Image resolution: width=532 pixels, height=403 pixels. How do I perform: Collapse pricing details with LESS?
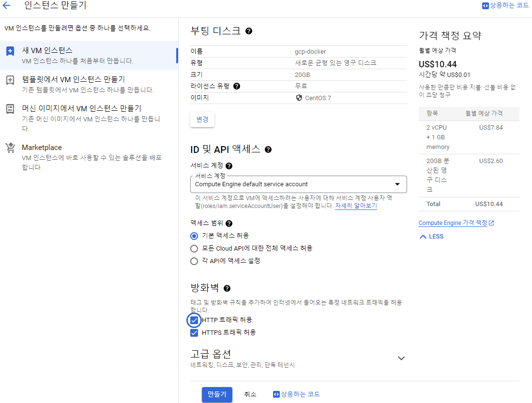432,237
